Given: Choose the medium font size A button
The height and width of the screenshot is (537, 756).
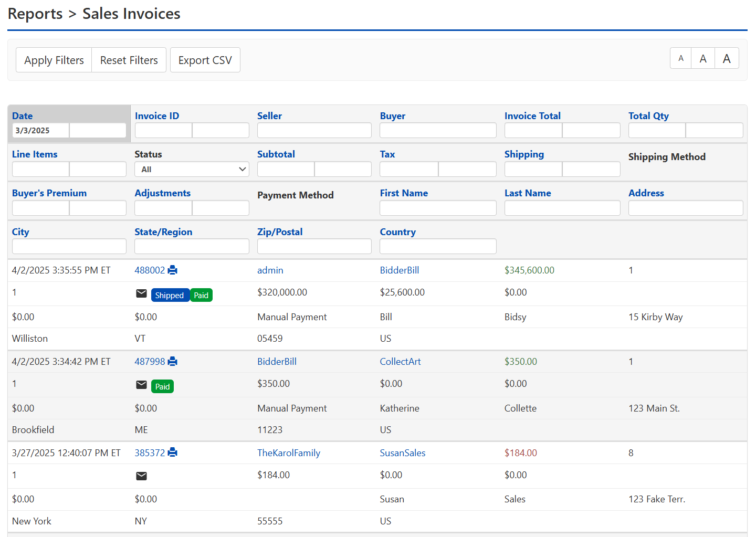Looking at the screenshot, I should 703,58.
